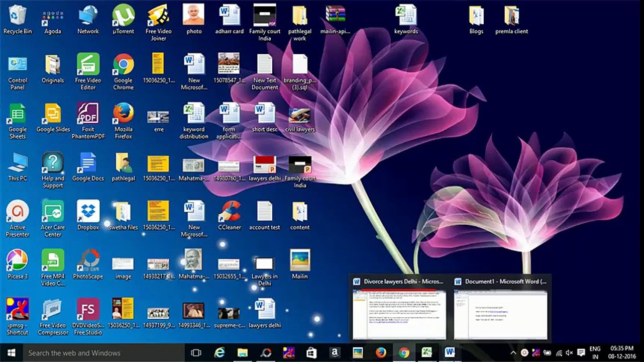Select the adharr card Word document
The image size is (644, 362).
coord(229,20)
